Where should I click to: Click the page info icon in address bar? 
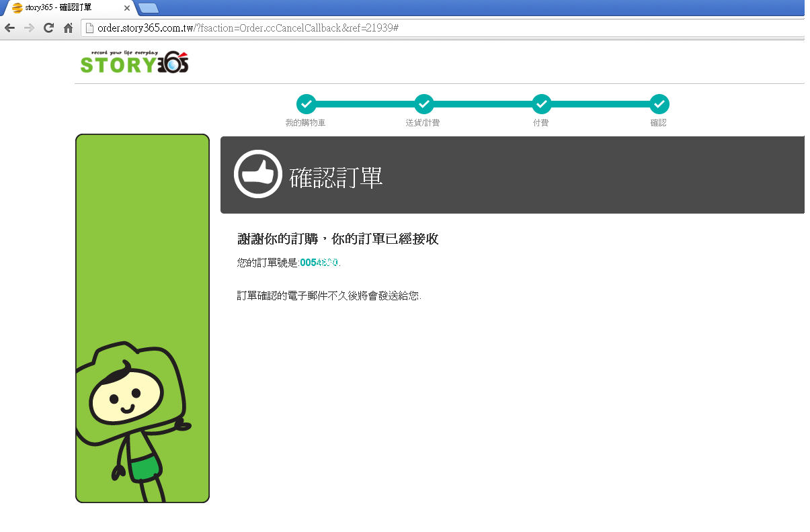click(x=89, y=28)
